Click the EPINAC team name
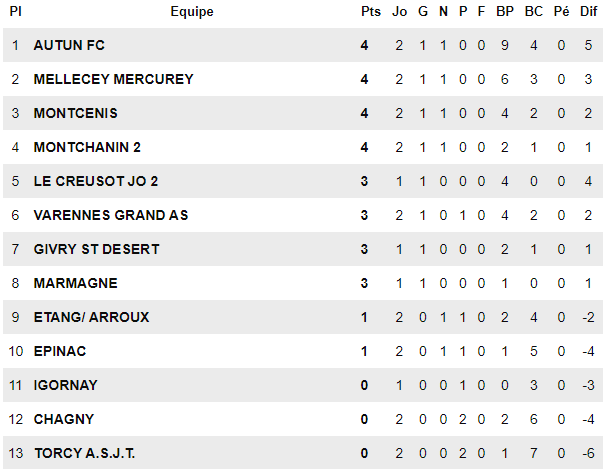The image size is (605, 469). tap(59, 351)
